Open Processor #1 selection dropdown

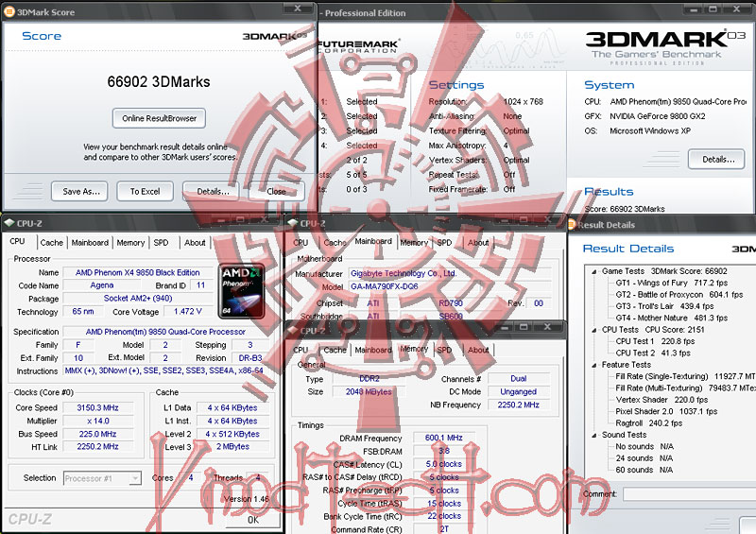point(102,478)
